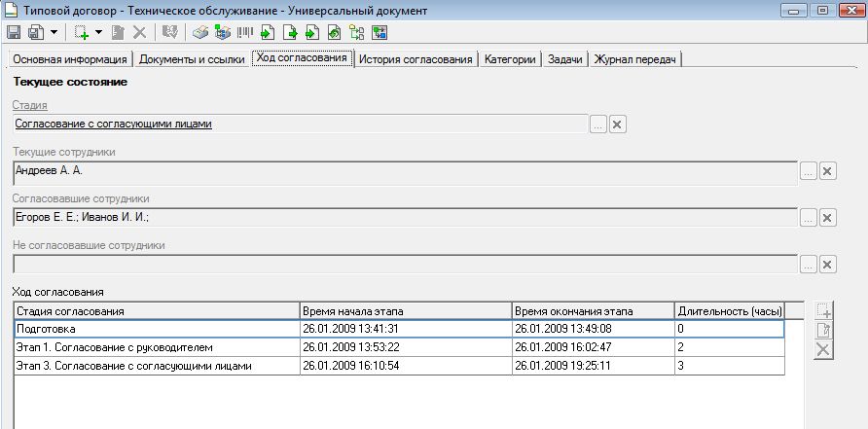This screenshot has height=429, width=868.
Task: Click the edit row icon beside the table
Action: pos(823,331)
